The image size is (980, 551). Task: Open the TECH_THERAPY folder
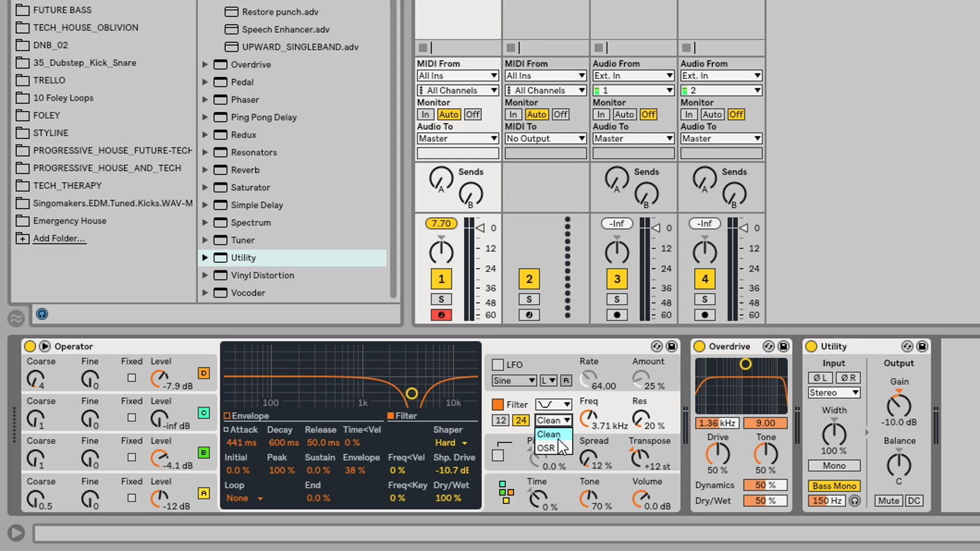pos(67,186)
